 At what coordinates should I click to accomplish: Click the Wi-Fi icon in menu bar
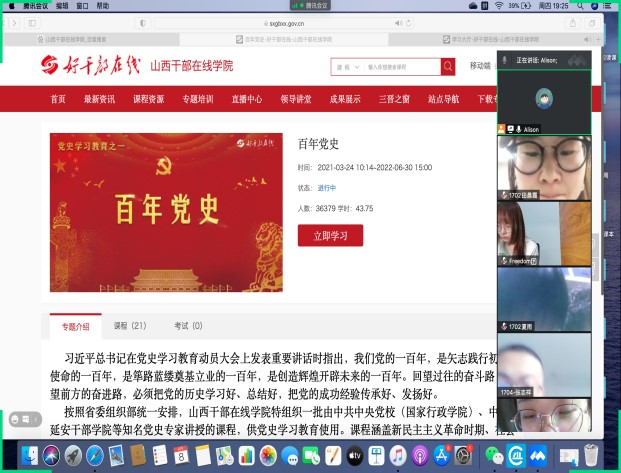500,5
